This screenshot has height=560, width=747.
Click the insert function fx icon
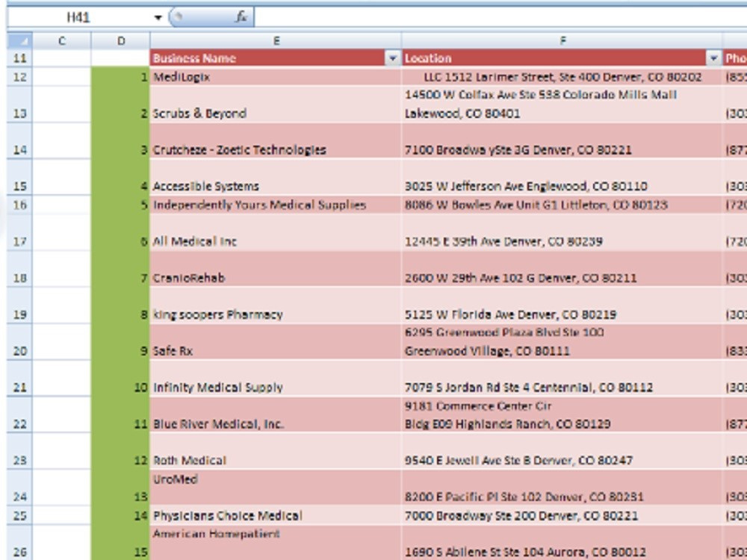(x=241, y=17)
